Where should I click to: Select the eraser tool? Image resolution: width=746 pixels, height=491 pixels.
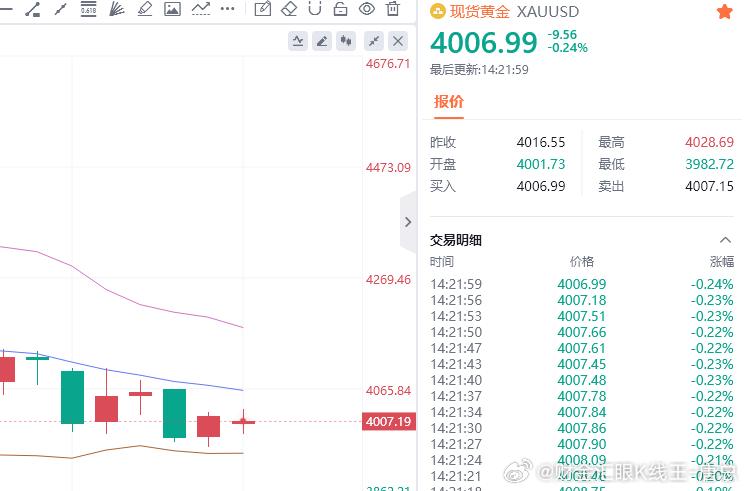(x=289, y=9)
